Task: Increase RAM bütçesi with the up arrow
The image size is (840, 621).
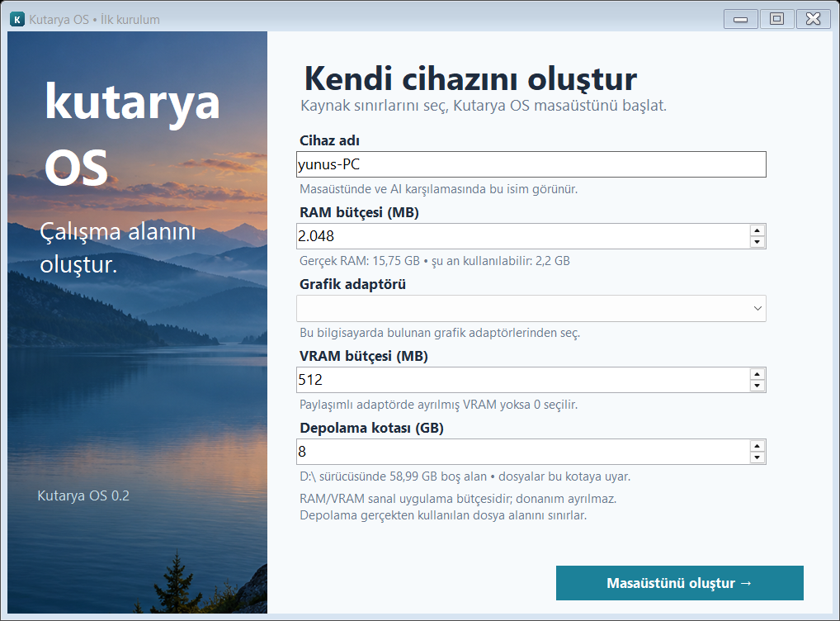Action: click(x=757, y=230)
